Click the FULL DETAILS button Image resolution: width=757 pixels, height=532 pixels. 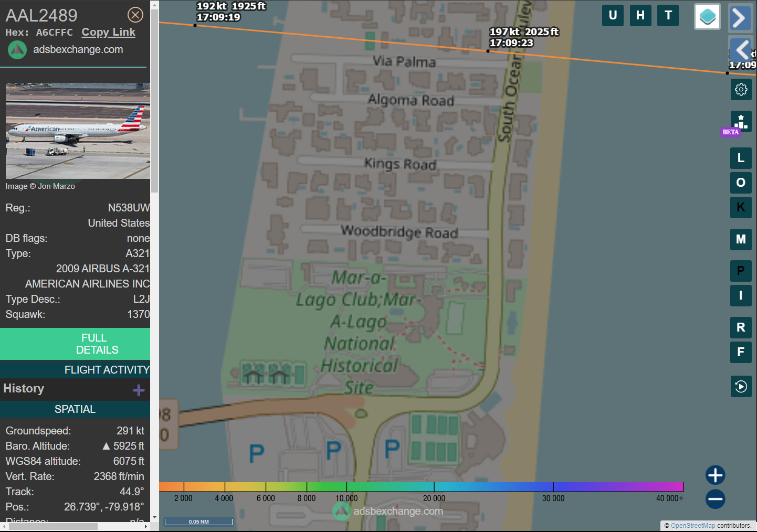[75, 344]
